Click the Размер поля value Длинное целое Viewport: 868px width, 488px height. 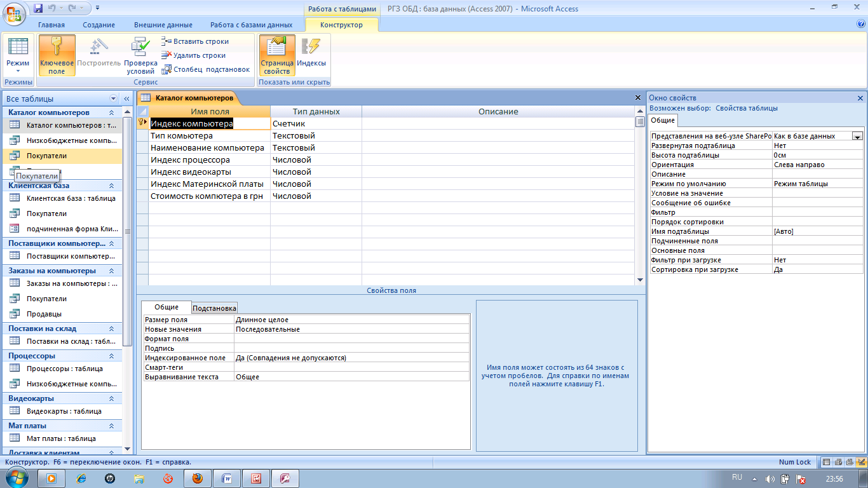point(352,320)
